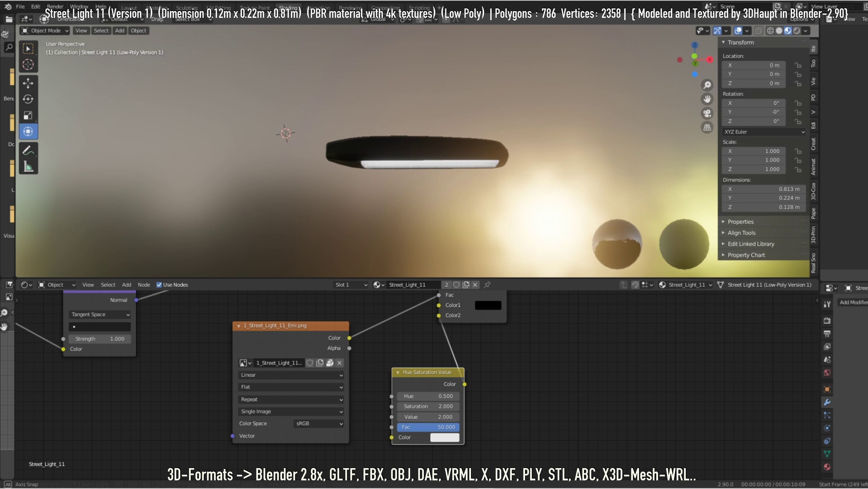Toggle show overlays button

click(x=738, y=31)
